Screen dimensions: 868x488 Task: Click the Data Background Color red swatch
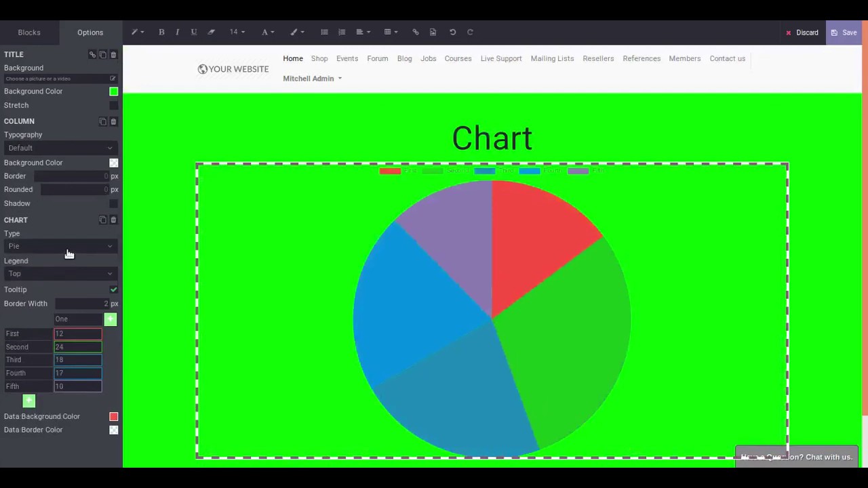click(x=113, y=416)
